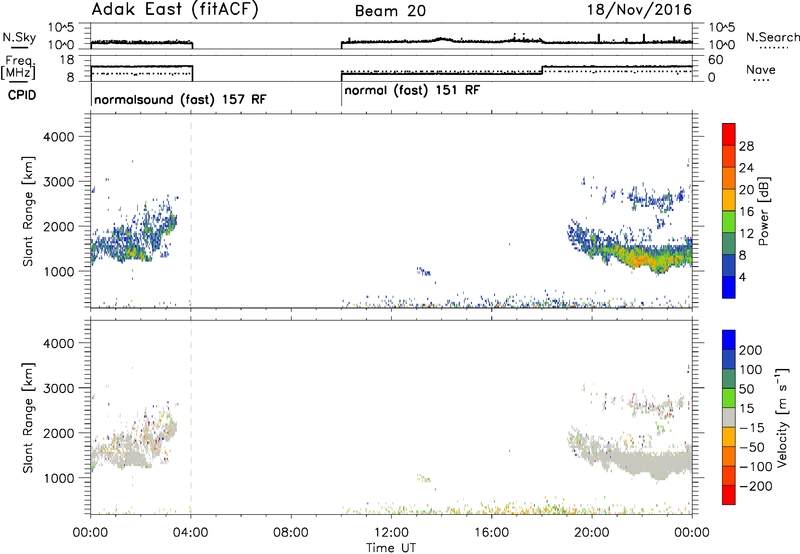Click the '16:00' time axis tick label
The height and width of the screenshot is (554, 800).
(x=491, y=533)
